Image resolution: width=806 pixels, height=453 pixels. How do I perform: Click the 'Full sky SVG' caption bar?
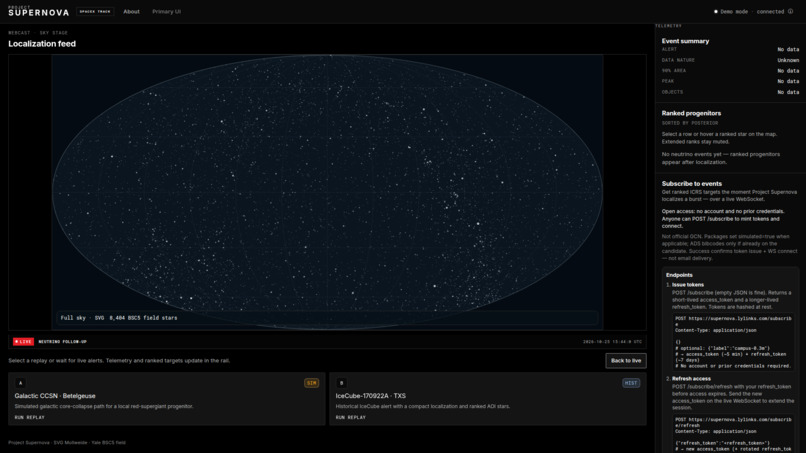327,318
